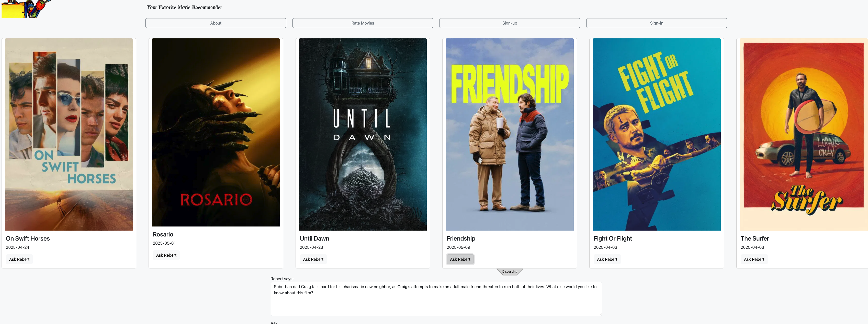Click the Friendship title text
Viewport: 868px width, 324px height.
[x=461, y=238]
